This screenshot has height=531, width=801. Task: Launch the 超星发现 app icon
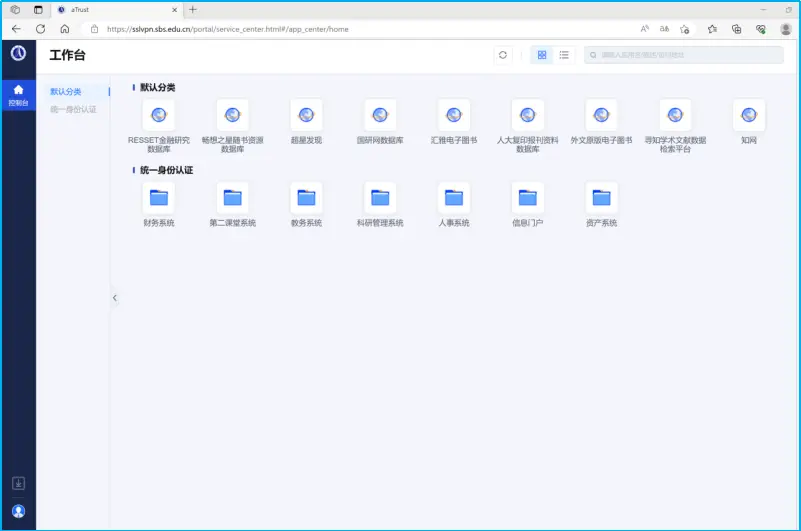(x=306, y=116)
